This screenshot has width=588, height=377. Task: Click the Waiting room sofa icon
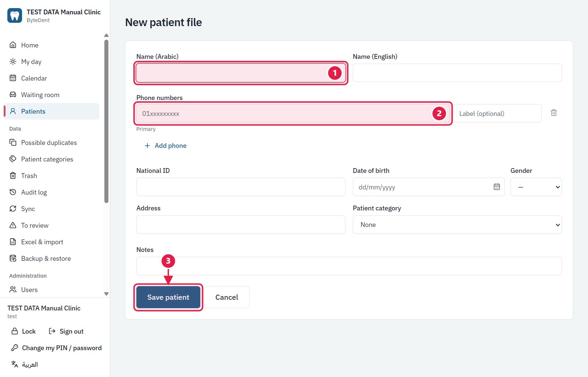13,95
